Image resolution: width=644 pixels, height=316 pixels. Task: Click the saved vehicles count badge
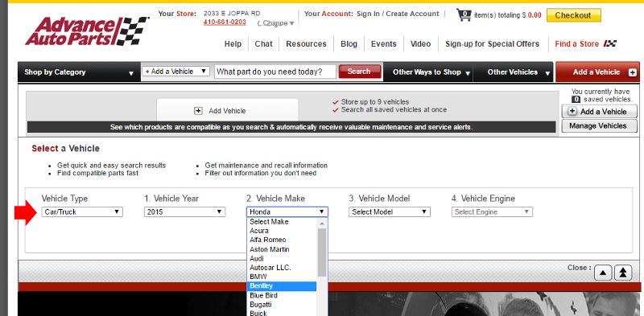[576, 100]
